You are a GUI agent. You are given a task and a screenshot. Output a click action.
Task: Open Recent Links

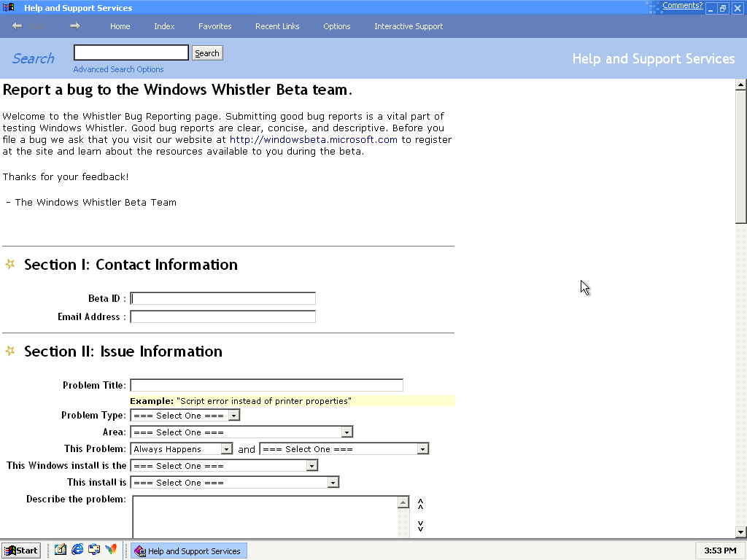[x=277, y=26]
